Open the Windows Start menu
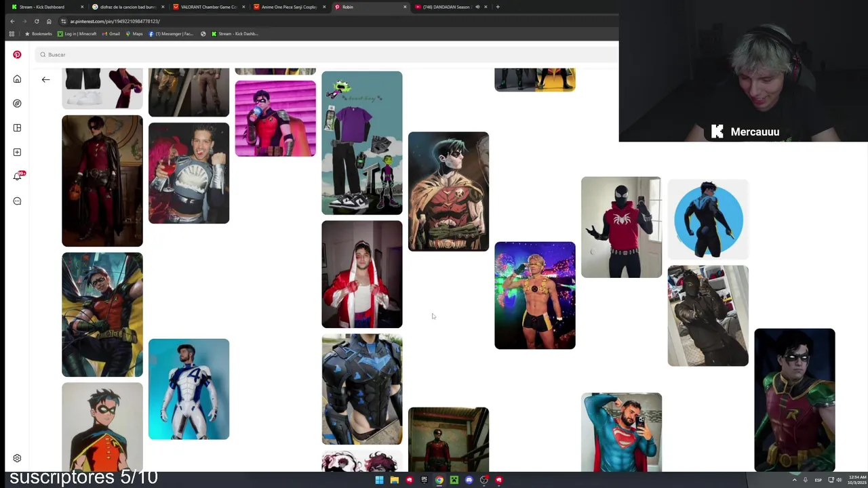Screen dimensions: 868x488 click(379, 480)
